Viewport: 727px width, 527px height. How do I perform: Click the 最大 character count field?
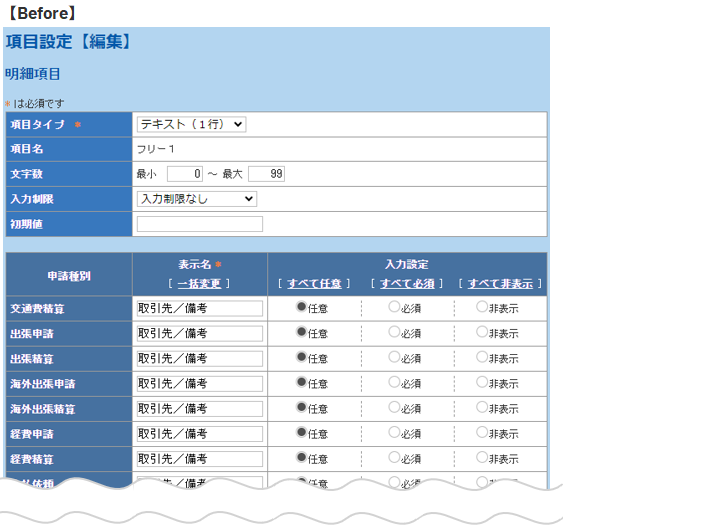(266, 174)
